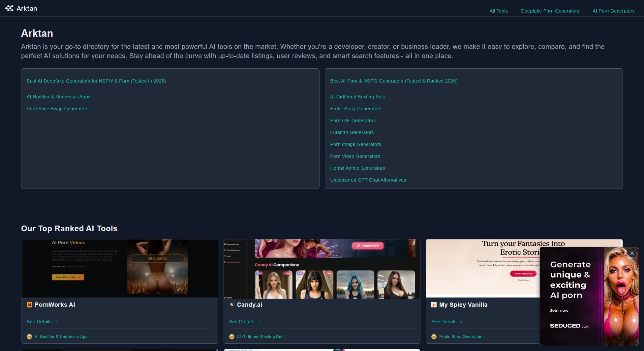Select Porn GIF Generators
644x351 pixels.
(x=353, y=121)
